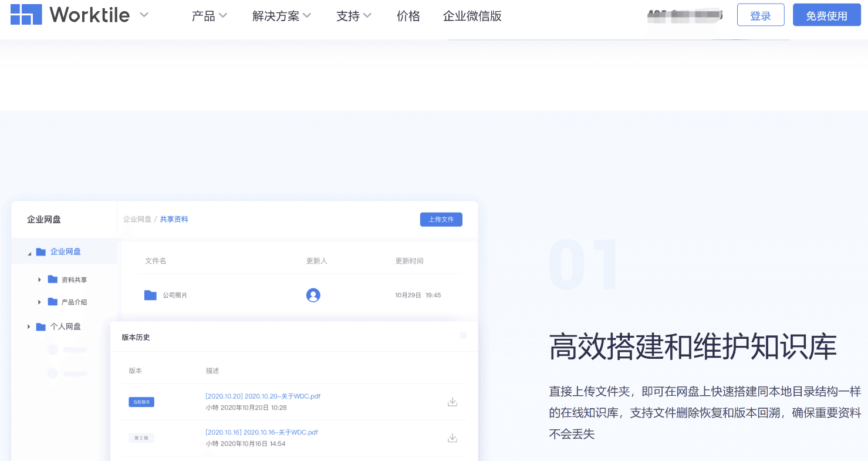This screenshot has height=461, width=868.
Task: Click the Worktile logo icon
Action: point(26,15)
